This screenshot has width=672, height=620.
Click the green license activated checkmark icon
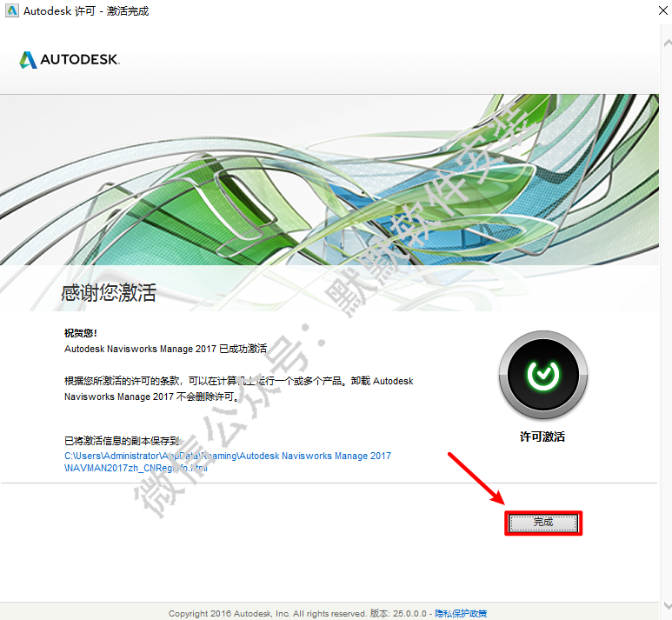(x=542, y=375)
